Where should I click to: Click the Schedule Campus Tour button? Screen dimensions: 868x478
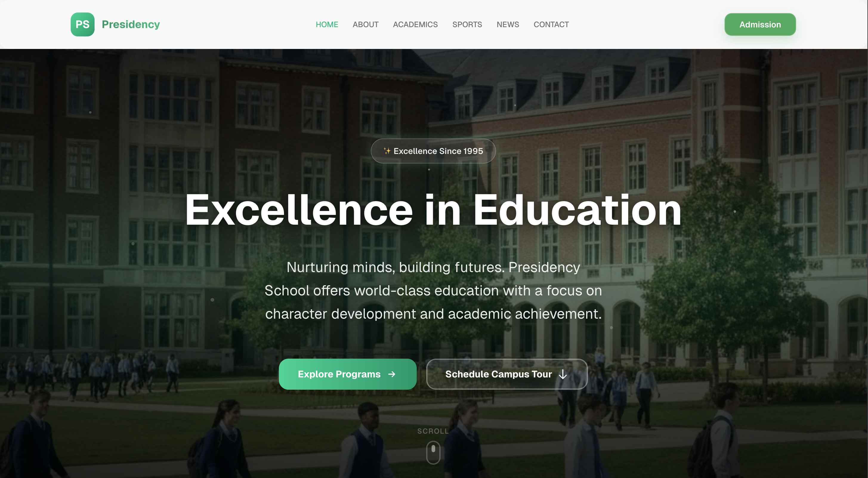[x=506, y=374]
